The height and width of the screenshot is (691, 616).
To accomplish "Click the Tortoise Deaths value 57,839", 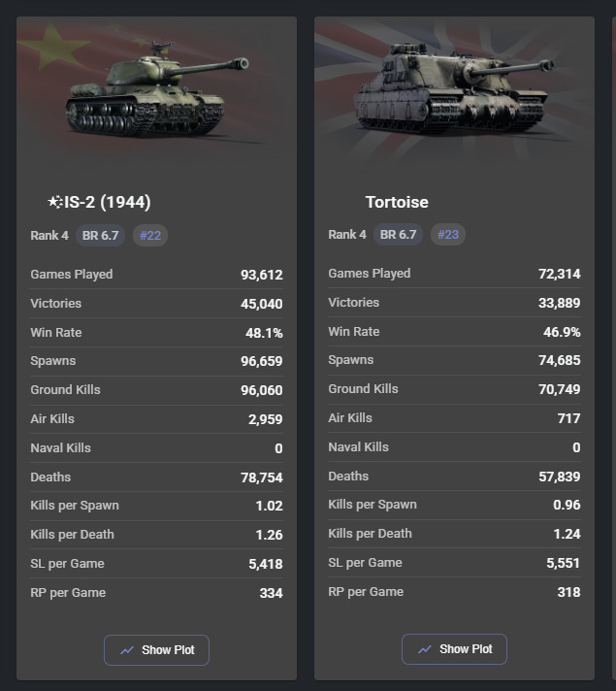I will tap(559, 477).
